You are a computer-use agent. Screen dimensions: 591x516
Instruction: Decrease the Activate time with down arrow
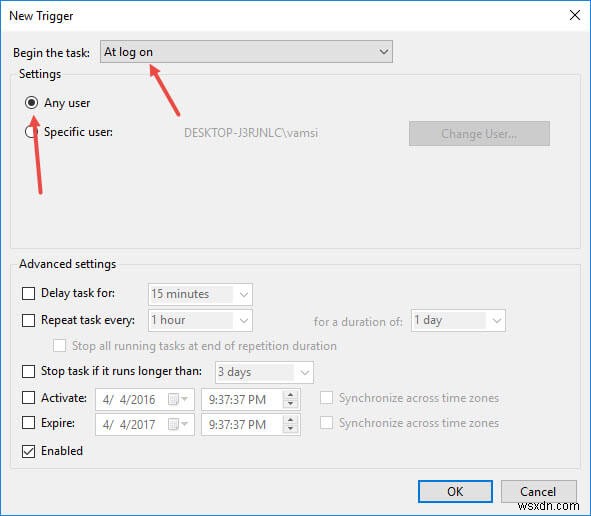290,404
